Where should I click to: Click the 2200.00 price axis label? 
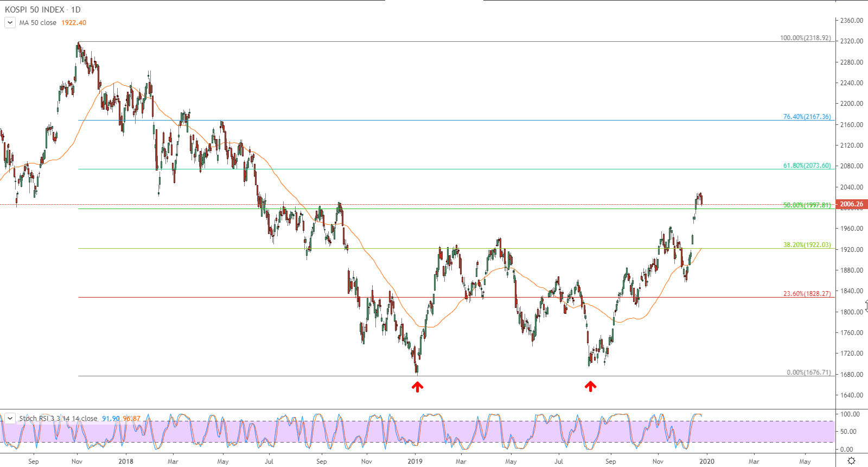tap(852, 104)
